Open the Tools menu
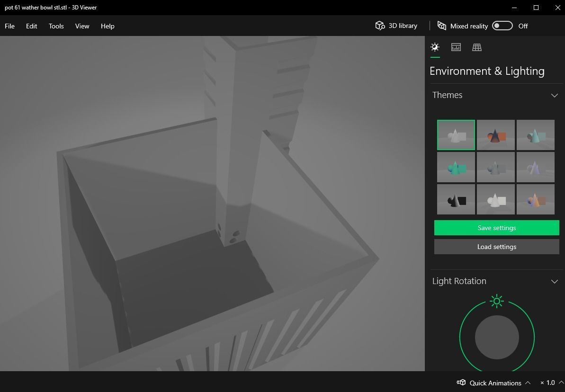Image resolution: width=565 pixels, height=392 pixels. pyautogui.click(x=56, y=26)
